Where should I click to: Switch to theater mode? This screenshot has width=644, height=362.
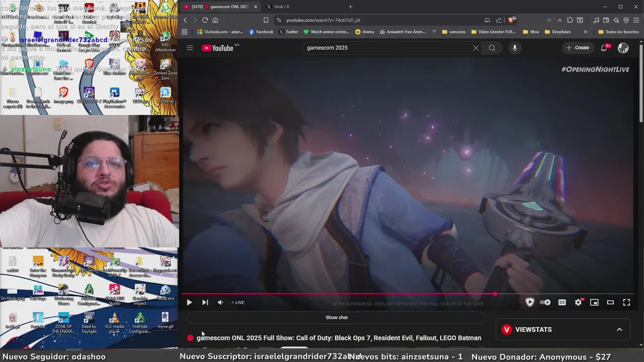[x=610, y=302]
